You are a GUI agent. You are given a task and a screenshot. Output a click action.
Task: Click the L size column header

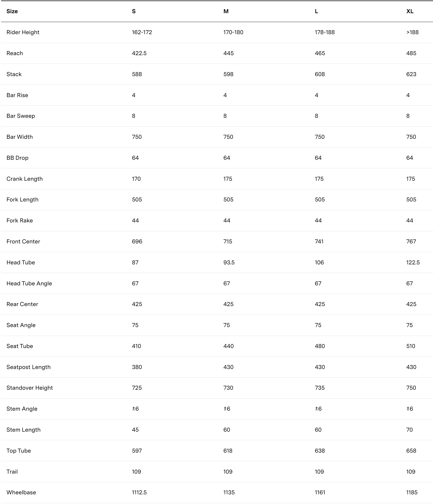[316, 11]
